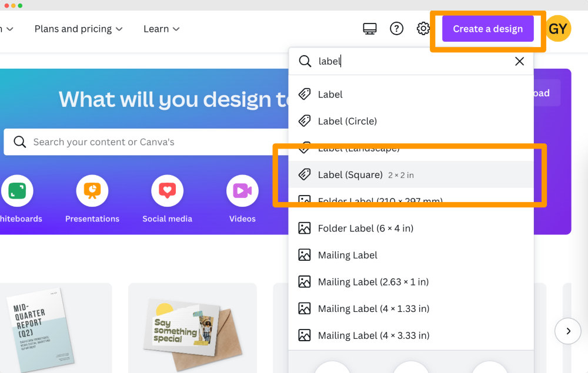Viewport: 588px width, 373px height.
Task: Click the tag icon next to Label (Circle)
Action: coord(305,120)
